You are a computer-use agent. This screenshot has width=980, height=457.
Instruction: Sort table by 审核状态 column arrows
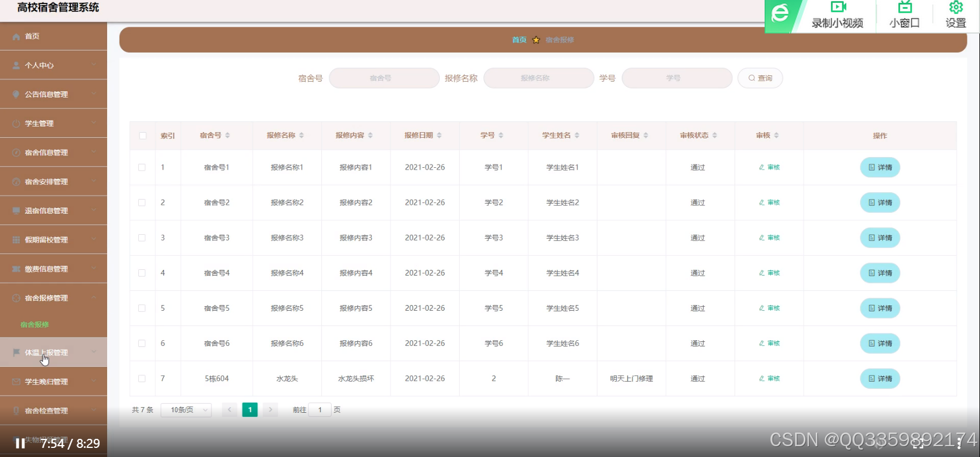(x=715, y=136)
